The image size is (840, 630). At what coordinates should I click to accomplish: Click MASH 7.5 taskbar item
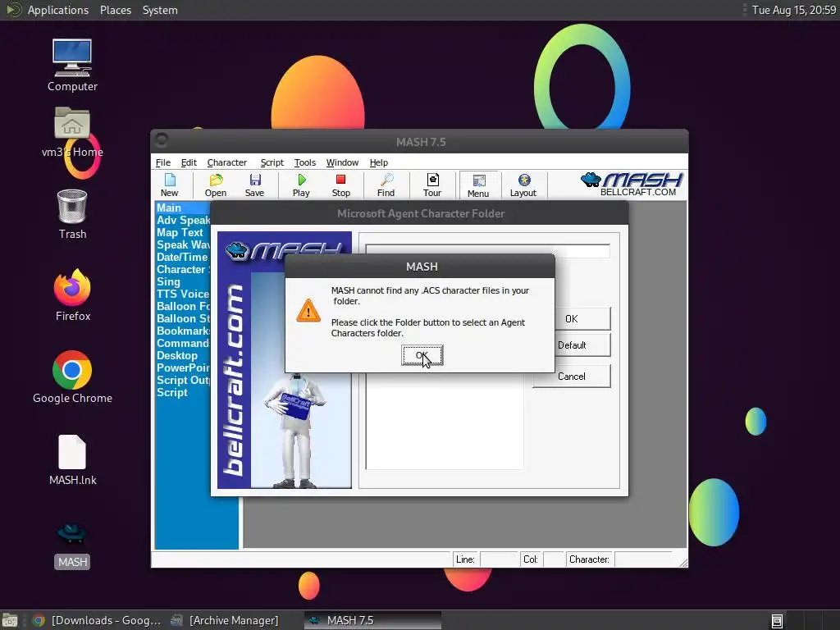pyautogui.click(x=373, y=620)
